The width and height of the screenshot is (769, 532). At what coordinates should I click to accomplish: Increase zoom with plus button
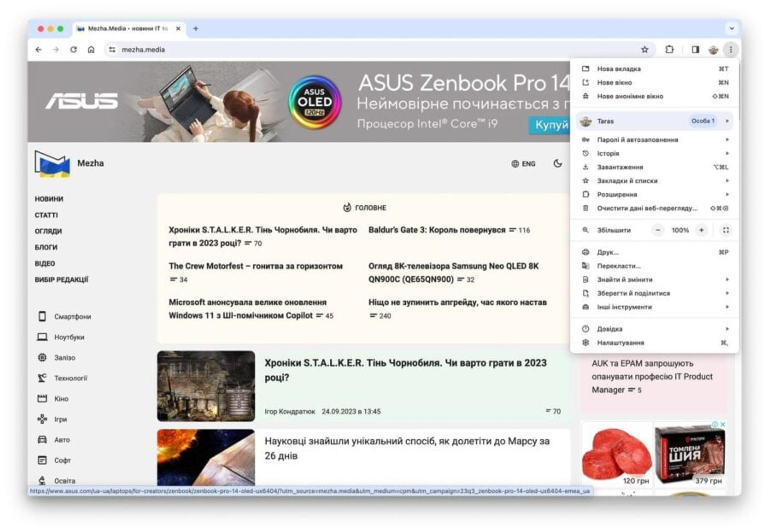[701, 230]
